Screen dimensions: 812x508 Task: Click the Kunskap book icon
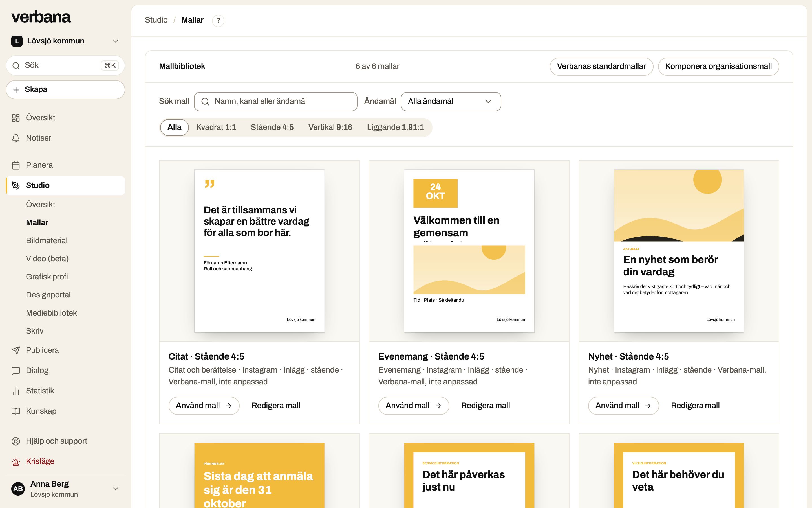(x=16, y=411)
